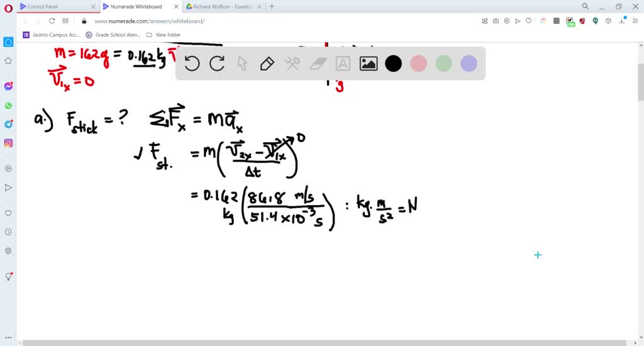Screen dimensions: 644x346
Task: Open the flow arrow icon in sidebar
Action: point(8,188)
